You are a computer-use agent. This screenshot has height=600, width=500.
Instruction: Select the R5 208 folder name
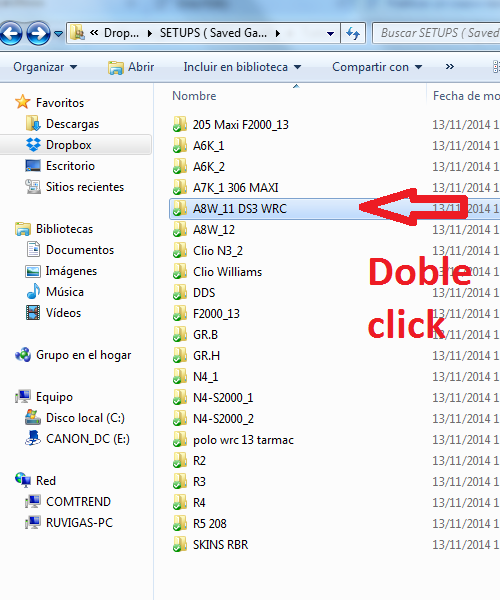[210, 524]
